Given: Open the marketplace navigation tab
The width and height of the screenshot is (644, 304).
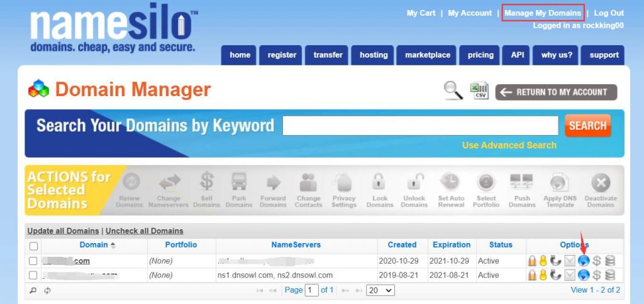Looking at the screenshot, I should pos(427,55).
